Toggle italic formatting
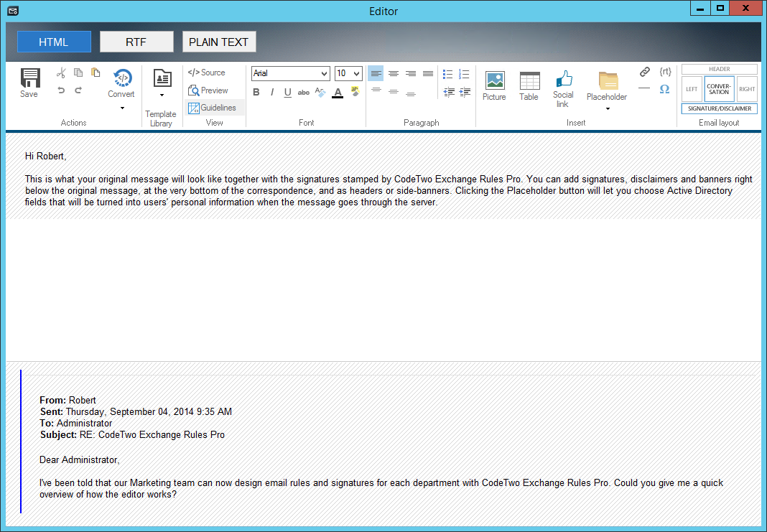This screenshot has height=532, width=767. 272,92
